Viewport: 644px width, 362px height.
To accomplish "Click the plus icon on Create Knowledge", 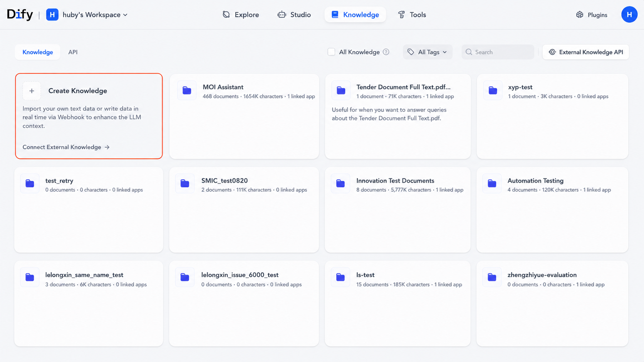I will pyautogui.click(x=32, y=91).
